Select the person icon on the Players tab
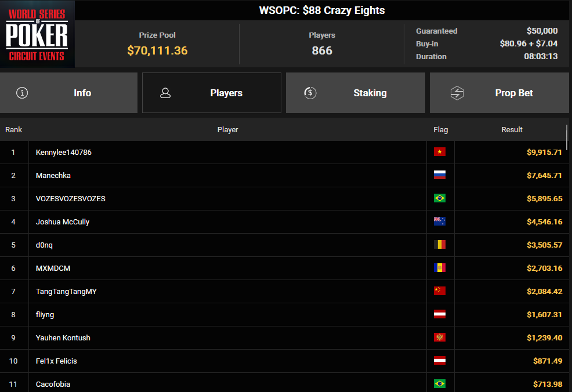572x392 pixels. [x=165, y=92]
